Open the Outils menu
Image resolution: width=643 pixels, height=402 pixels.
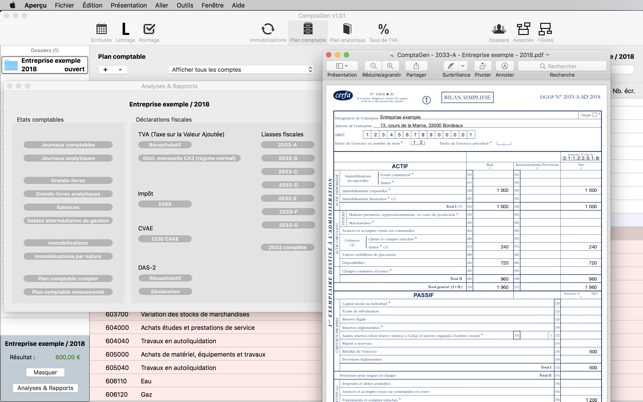click(x=185, y=5)
